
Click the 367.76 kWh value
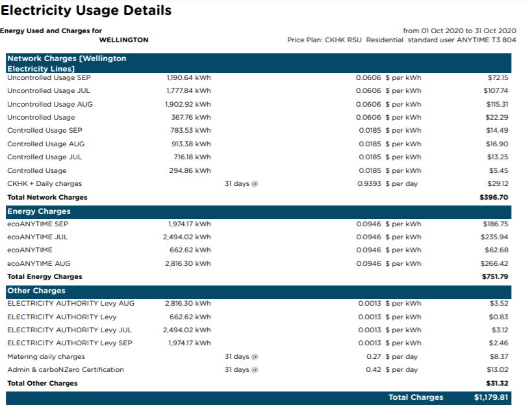[191, 117]
